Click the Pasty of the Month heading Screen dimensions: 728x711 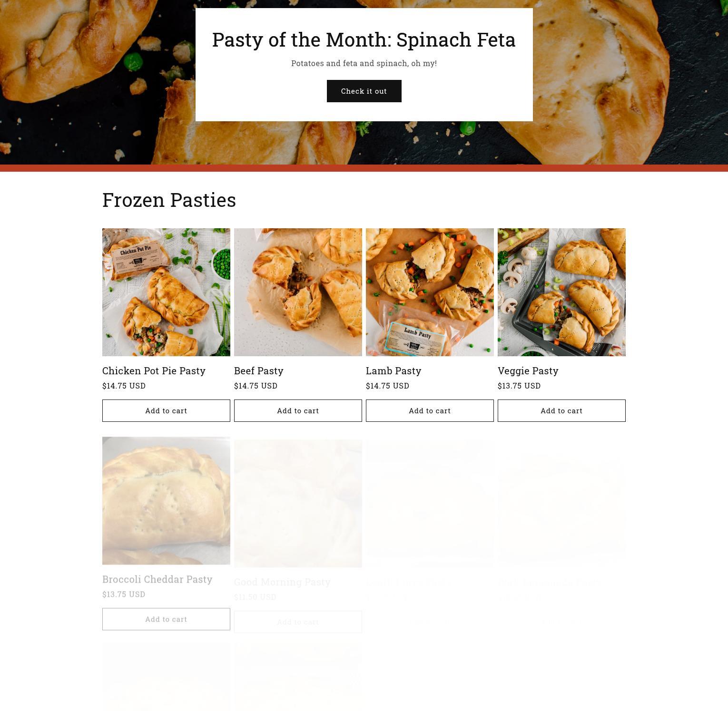tap(364, 39)
